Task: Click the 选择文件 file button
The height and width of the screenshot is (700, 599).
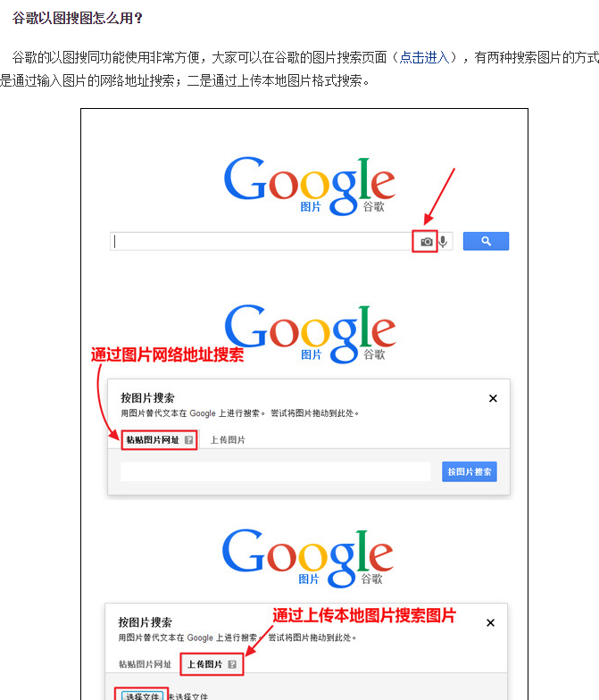Action: pyautogui.click(x=142, y=695)
